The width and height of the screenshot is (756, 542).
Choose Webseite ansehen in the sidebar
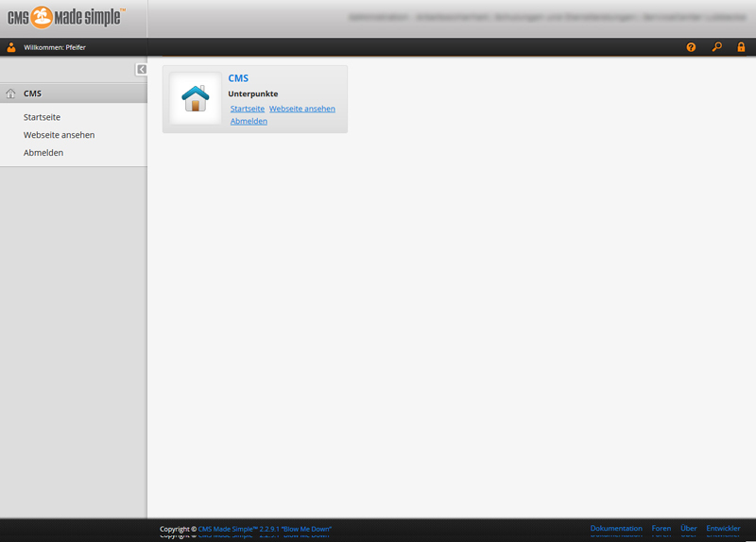coord(59,135)
